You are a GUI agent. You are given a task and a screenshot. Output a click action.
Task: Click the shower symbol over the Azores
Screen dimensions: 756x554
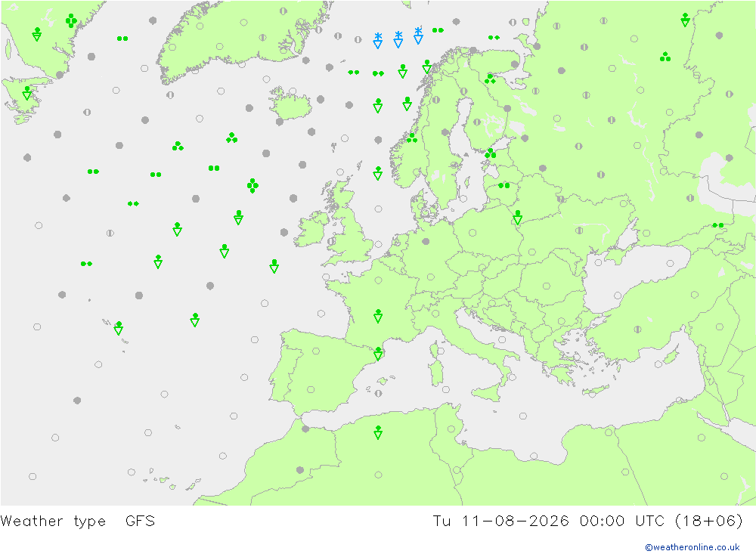coord(119,328)
